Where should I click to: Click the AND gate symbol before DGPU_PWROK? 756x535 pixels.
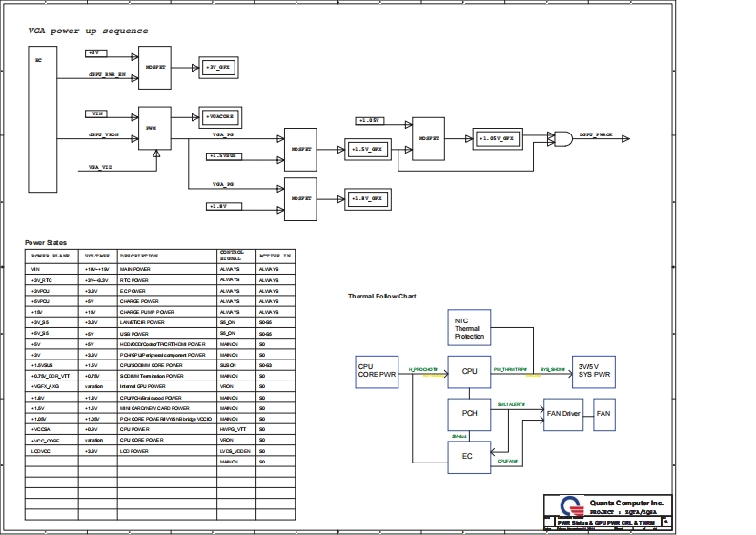coord(563,138)
